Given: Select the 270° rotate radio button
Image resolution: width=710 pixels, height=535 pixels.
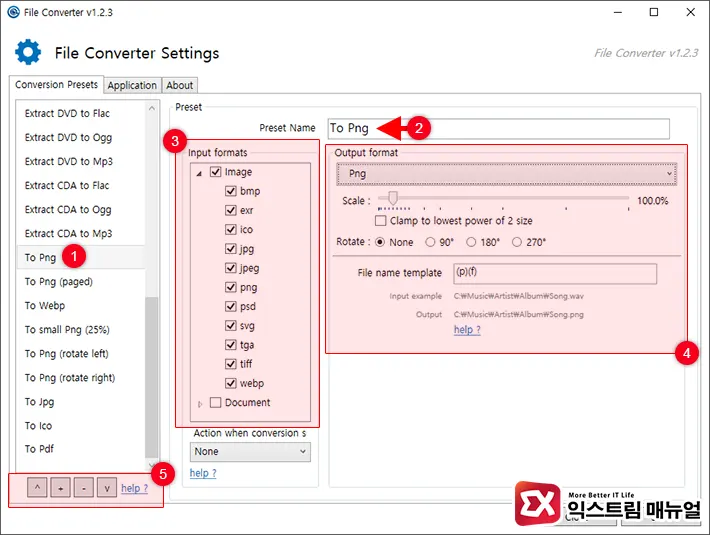Looking at the screenshot, I should [517, 242].
